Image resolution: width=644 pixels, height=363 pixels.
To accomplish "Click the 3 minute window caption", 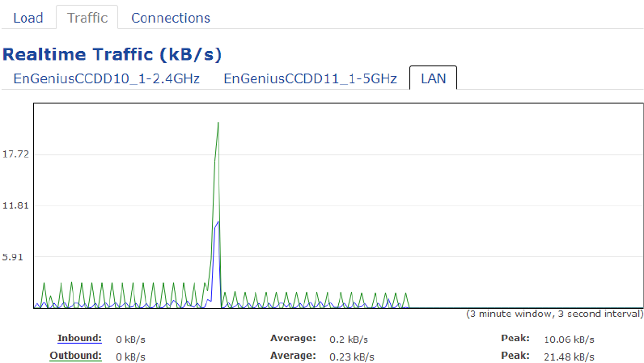I will coord(554,314).
